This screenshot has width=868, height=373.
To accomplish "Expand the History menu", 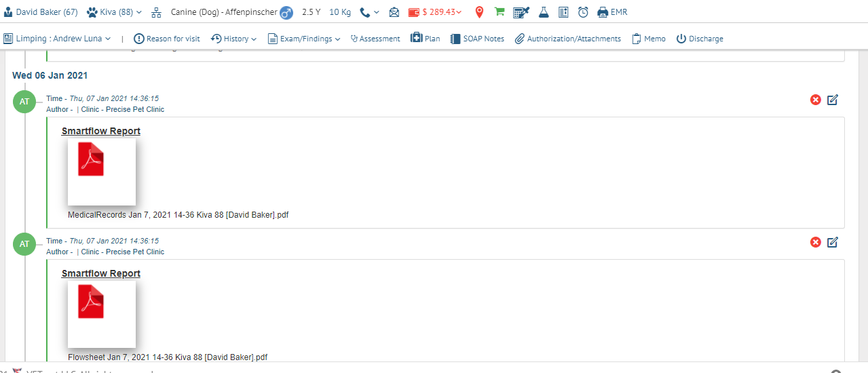I will [233, 39].
